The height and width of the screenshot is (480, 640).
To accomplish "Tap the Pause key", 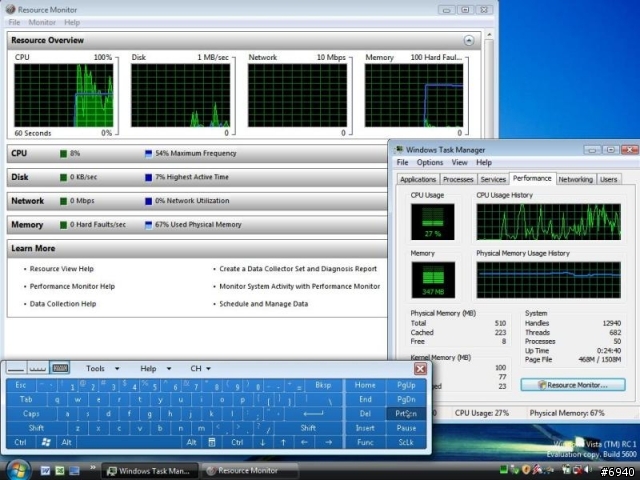I will pos(406,428).
